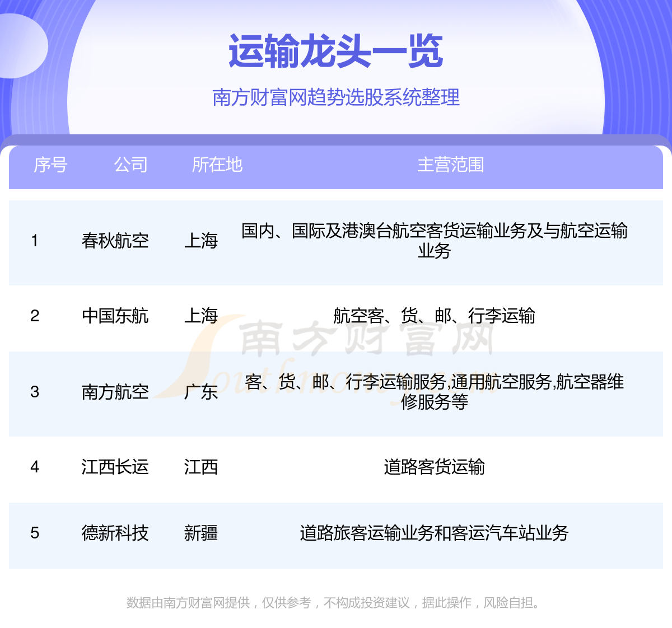
Task: Click the 主营范围 column header
Action: tap(451, 165)
